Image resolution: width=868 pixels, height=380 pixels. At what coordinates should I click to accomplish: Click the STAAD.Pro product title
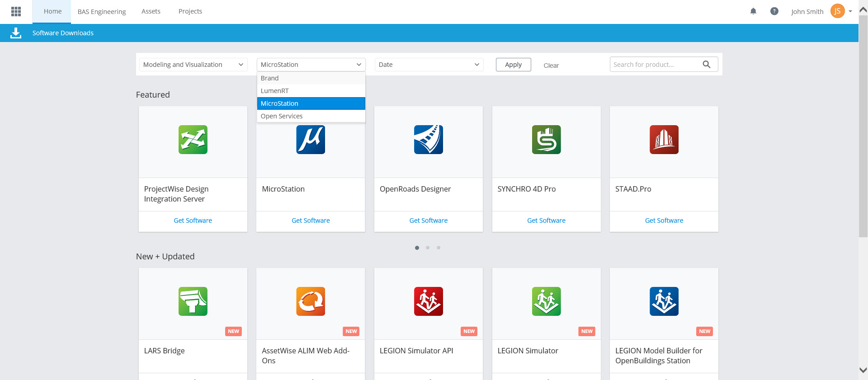click(633, 189)
